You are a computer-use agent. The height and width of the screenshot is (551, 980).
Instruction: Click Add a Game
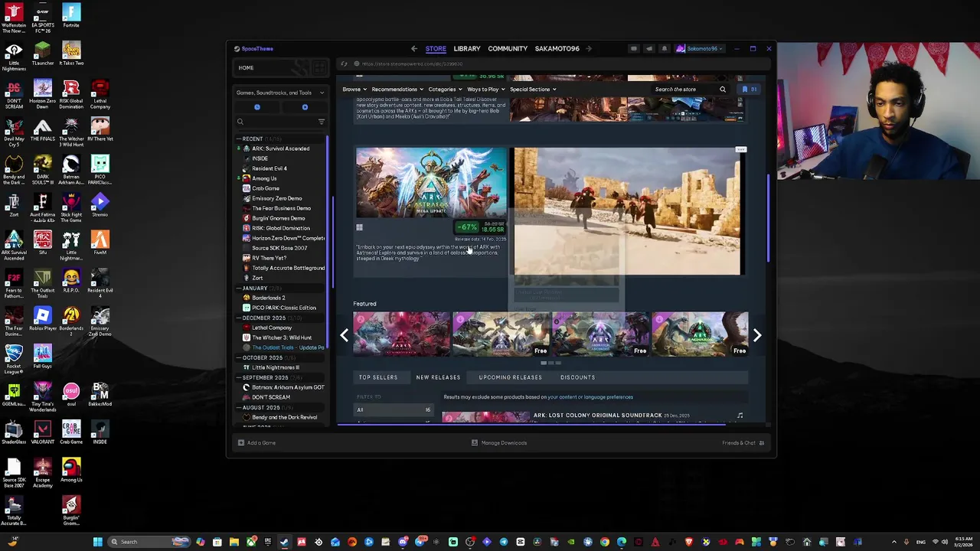[256, 443]
